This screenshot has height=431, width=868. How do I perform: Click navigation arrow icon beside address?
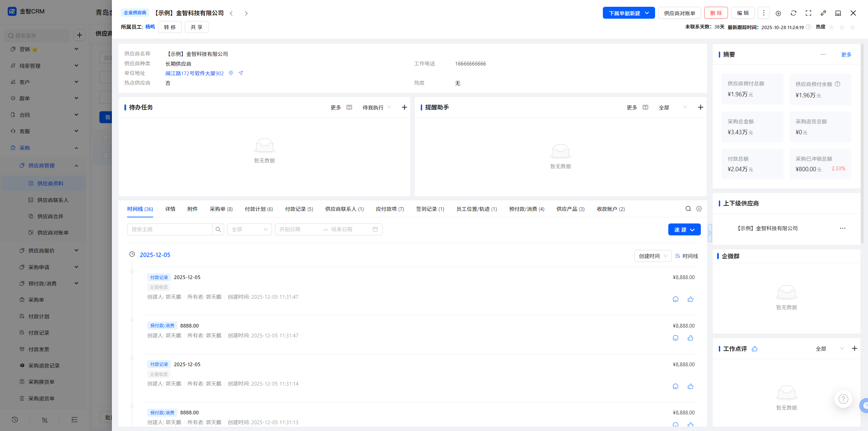click(x=241, y=73)
